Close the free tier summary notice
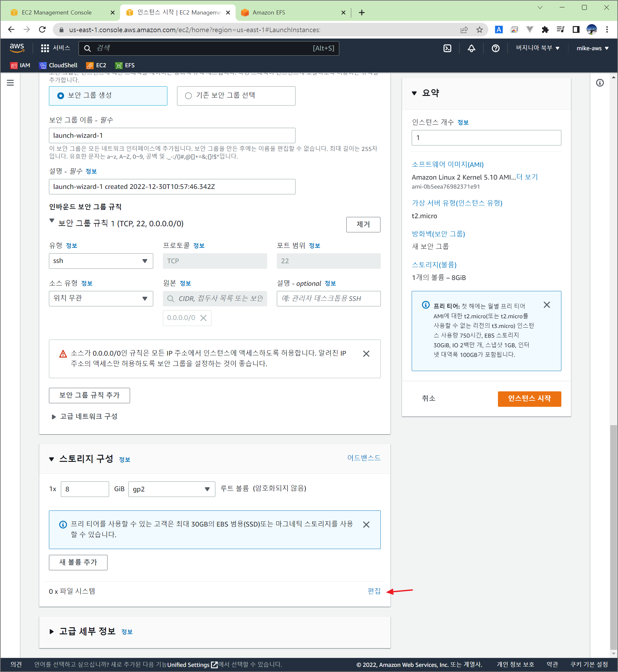This screenshot has height=672, width=618. coord(547,305)
